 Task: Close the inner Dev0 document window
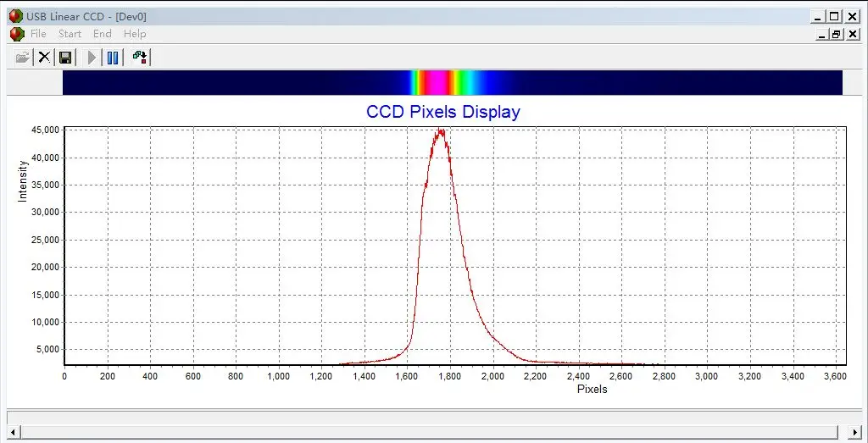click(853, 34)
